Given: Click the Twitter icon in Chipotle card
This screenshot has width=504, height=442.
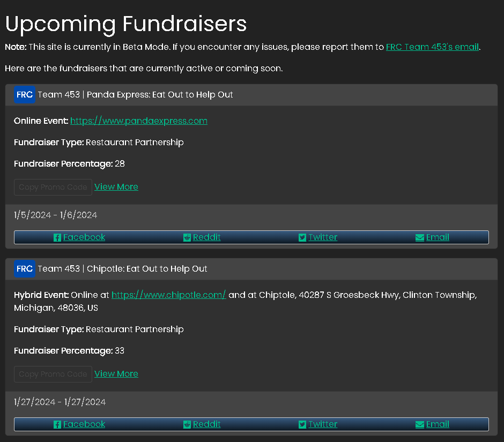Looking at the screenshot, I should pos(302,425).
